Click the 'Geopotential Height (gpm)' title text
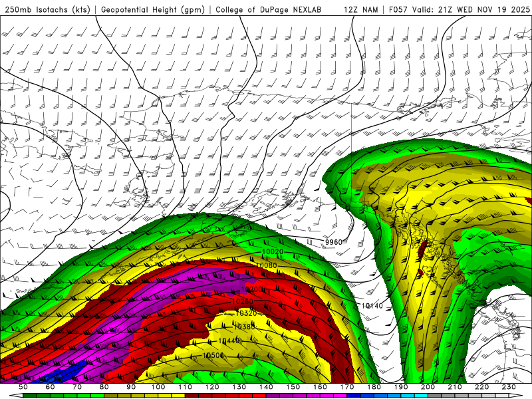The image size is (532, 399). pyautogui.click(x=153, y=9)
